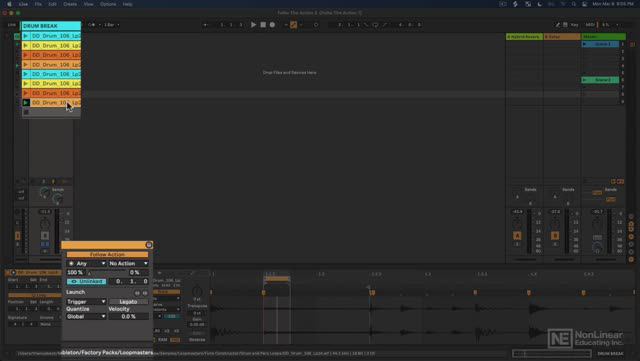Image resolution: width=640 pixels, height=361 pixels.
Task: Open the File menu
Action: pyautogui.click(x=38, y=4)
